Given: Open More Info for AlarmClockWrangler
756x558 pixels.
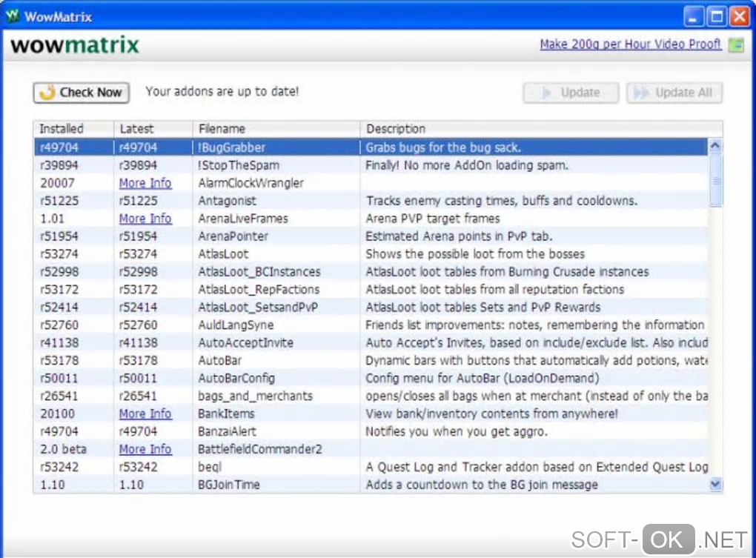Looking at the screenshot, I should [x=145, y=183].
